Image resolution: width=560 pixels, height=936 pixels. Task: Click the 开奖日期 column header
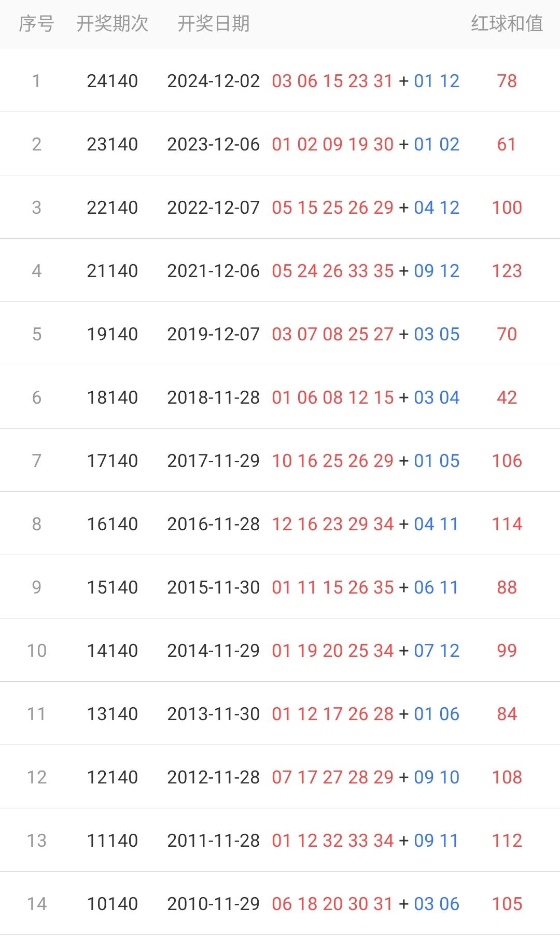213,24
